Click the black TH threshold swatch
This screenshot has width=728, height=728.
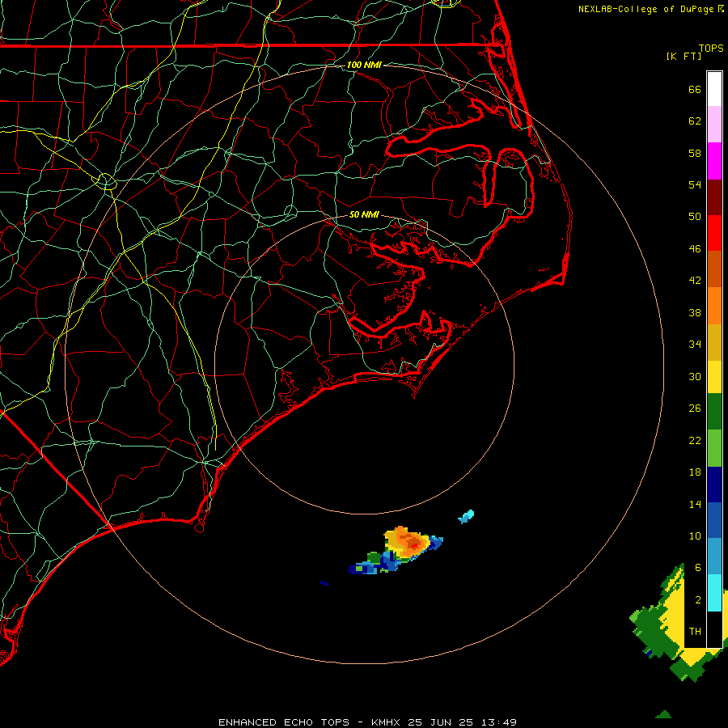coord(714,629)
